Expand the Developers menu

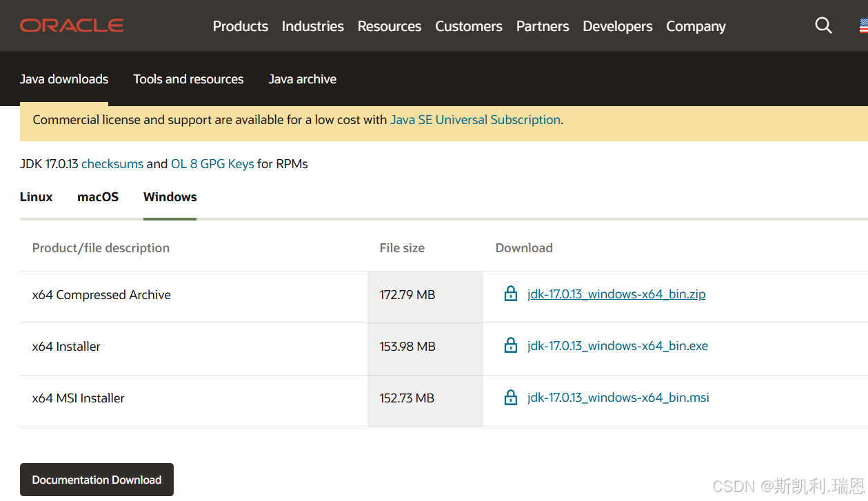(x=617, y=26)
